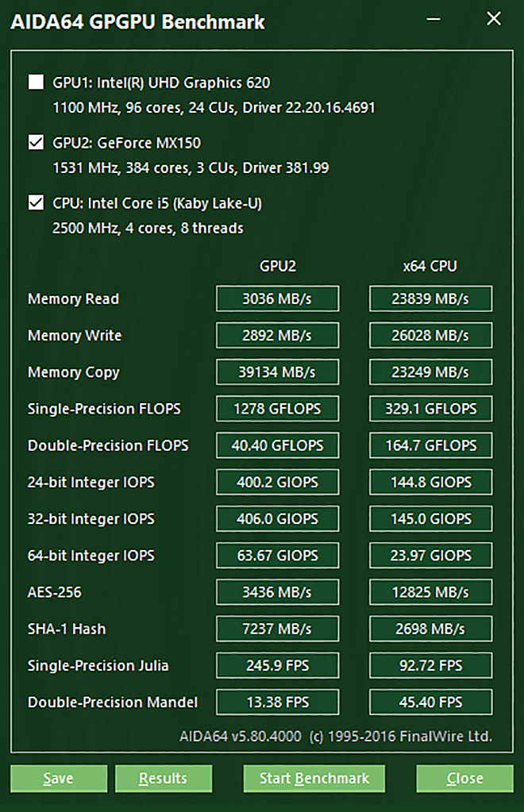Select GPU2 Memory Copy 39134 MB/s field
The width and height of the screenshot is (524, 812).
(x=278, y=372)
